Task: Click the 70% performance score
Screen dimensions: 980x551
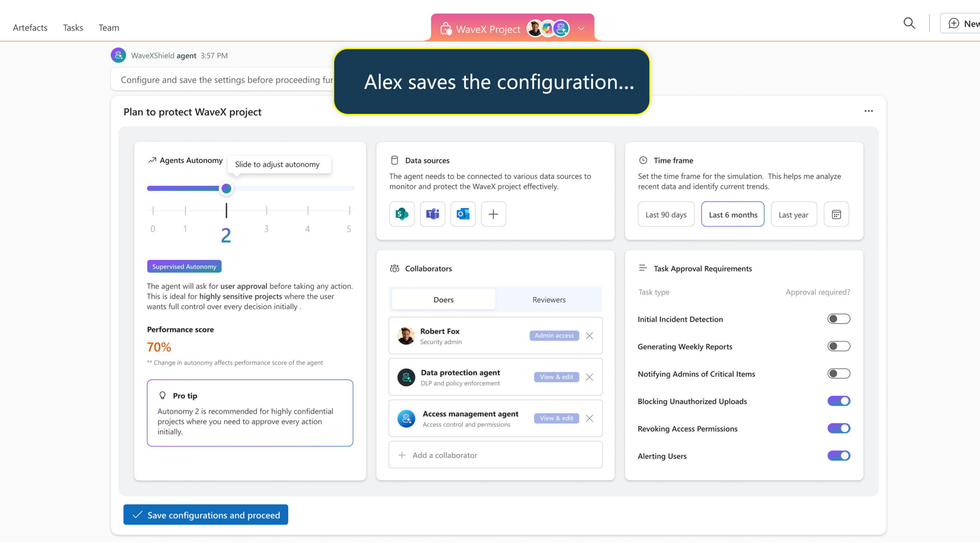Action: 159,347
